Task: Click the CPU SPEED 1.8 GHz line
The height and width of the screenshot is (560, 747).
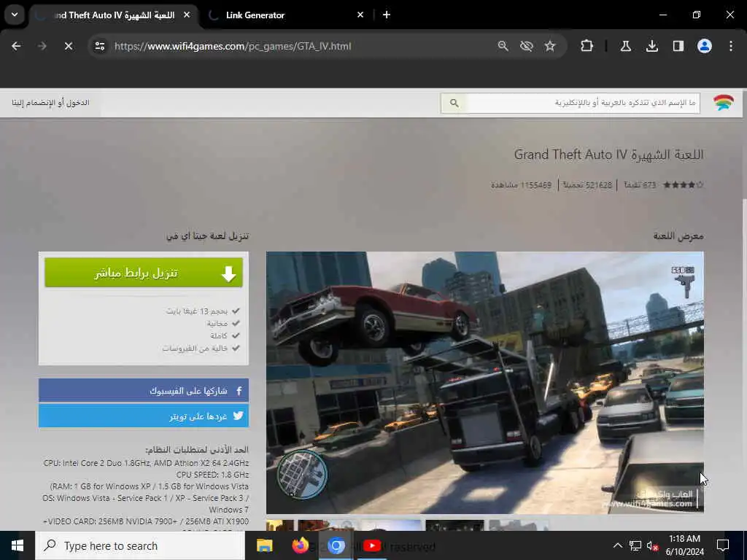Action: pos(212,475)
